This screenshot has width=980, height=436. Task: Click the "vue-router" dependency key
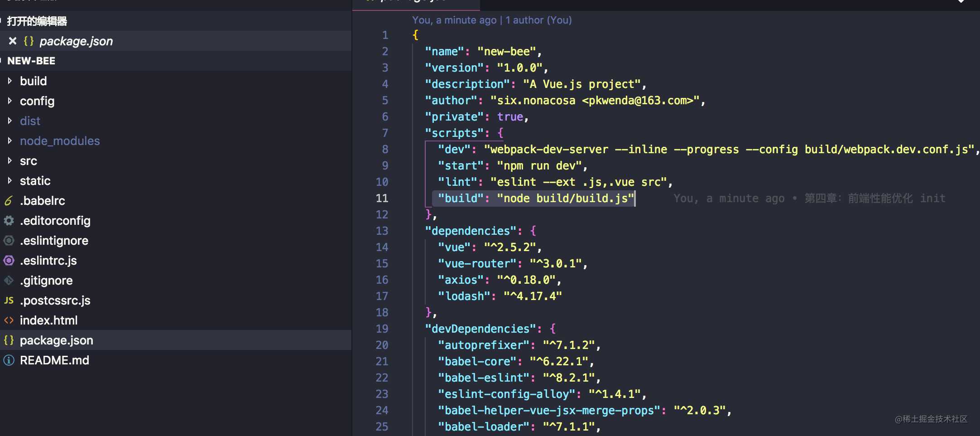click(477, 263)
